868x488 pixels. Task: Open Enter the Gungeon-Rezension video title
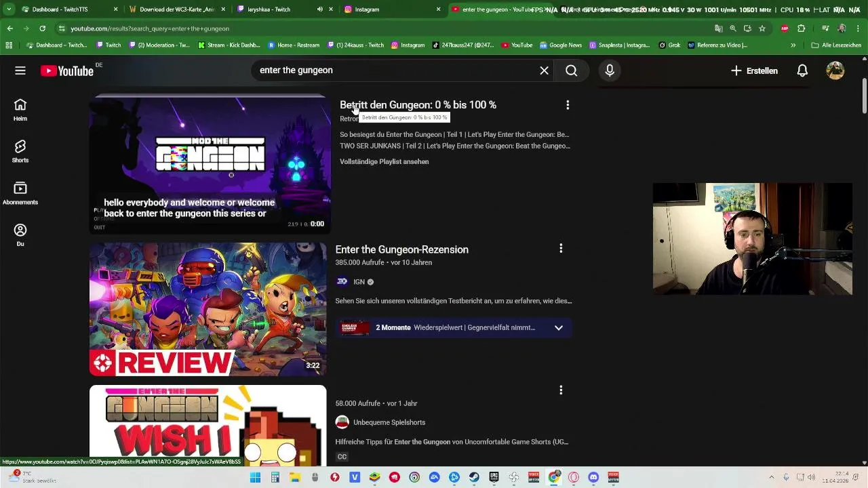click(x=402, y=249)
